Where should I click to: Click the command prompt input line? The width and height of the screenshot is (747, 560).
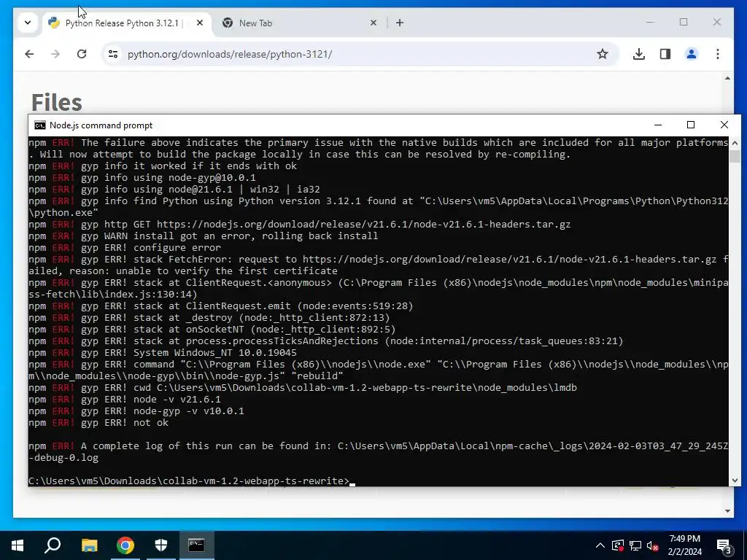click(192, 481)
